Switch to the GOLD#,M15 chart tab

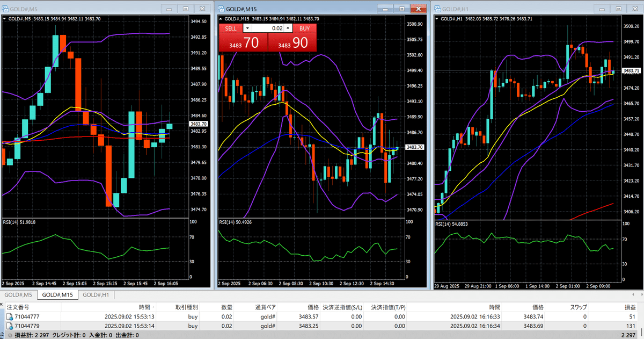pos(57,295)
